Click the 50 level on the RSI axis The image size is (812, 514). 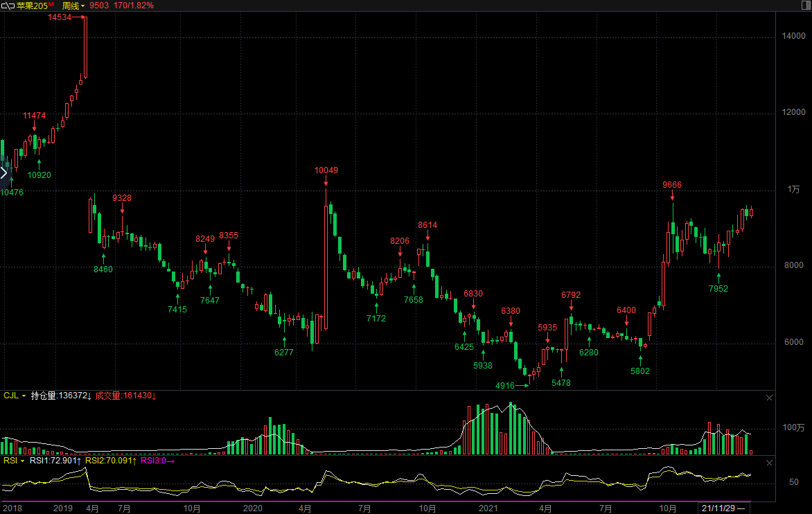793,482
